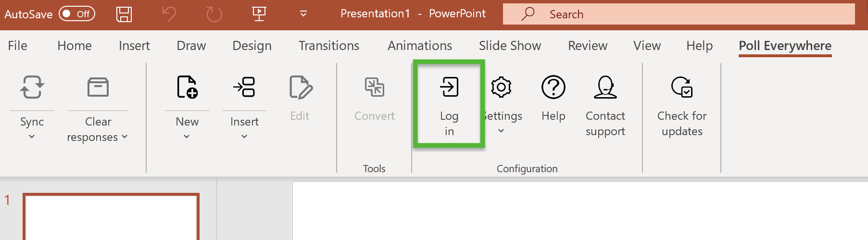Click Check for updates icon

(x=682, y=87)
